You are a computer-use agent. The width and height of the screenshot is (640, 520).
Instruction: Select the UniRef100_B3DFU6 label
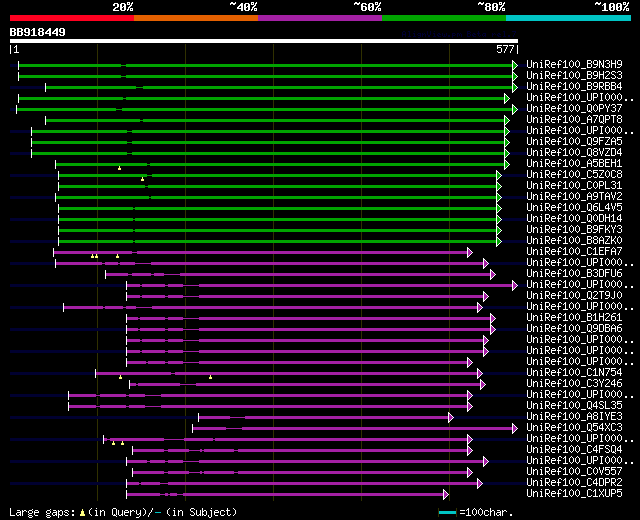(574, 273)
